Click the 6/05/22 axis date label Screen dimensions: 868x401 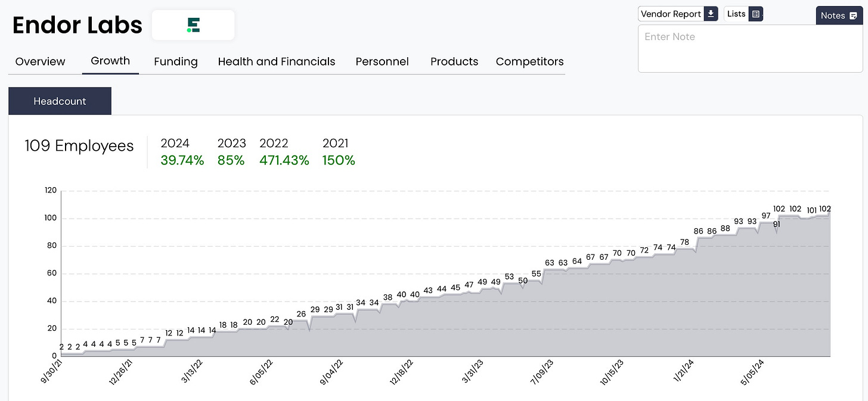[261, 372]
